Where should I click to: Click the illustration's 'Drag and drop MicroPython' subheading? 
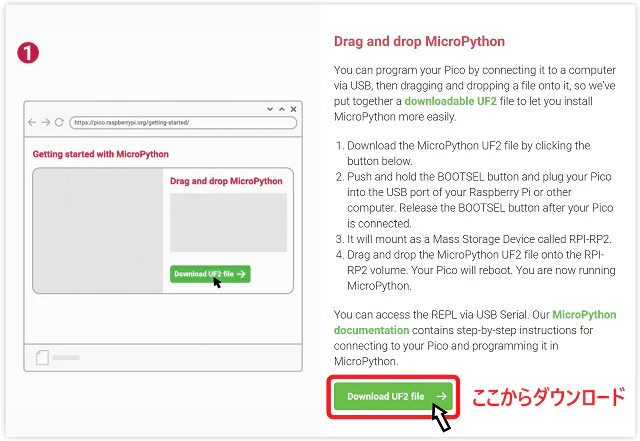[x=226, y=181]
